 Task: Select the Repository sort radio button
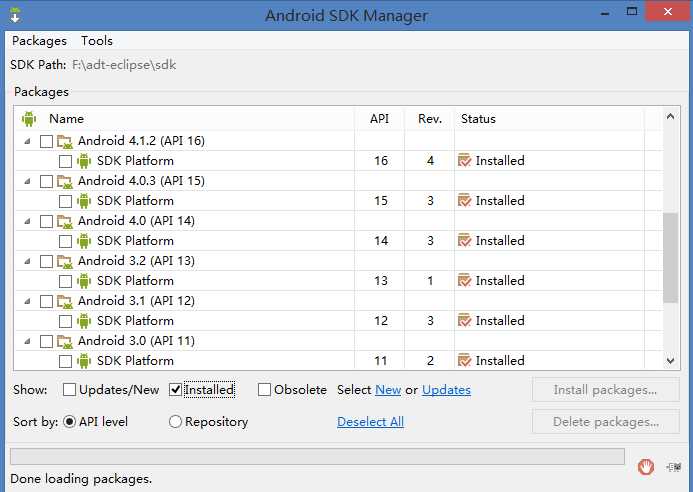pos(175,422)
